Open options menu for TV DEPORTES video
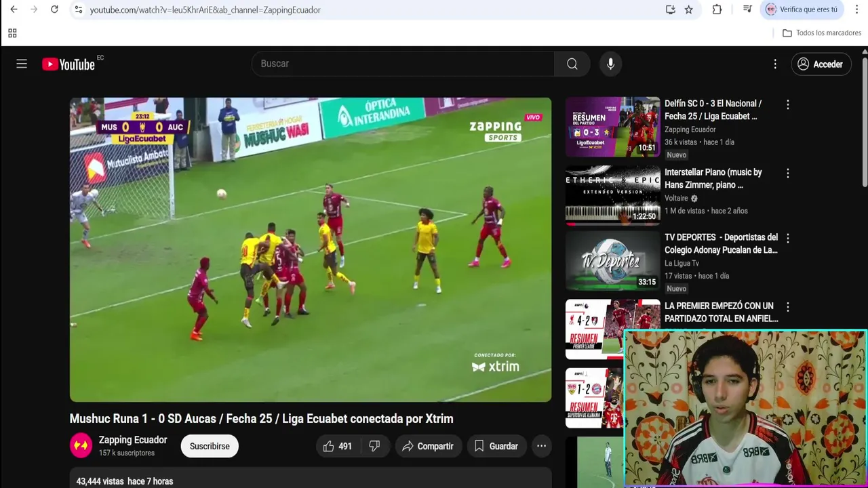The width and height of the screenshot is (868, 488). click(x=787, y=239)
